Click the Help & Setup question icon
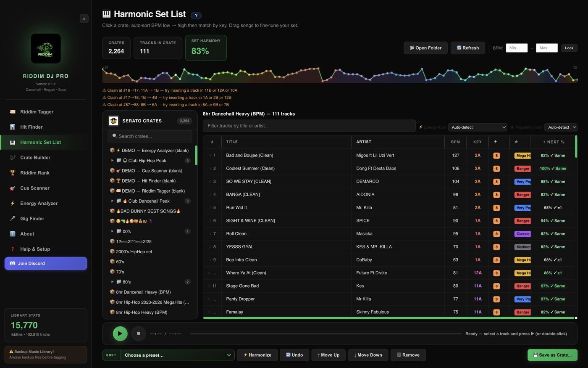588x368 pixels. [x=13, y=249]
